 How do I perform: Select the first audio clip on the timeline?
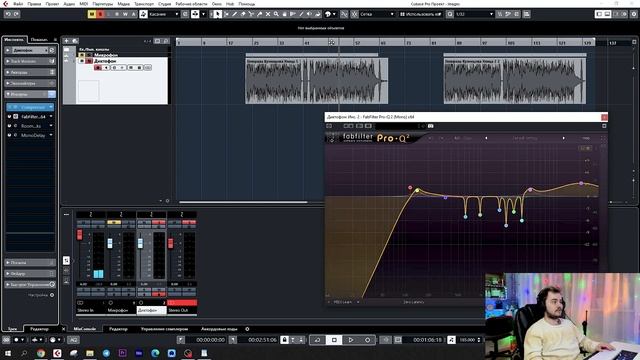click(x=316, y=80)
